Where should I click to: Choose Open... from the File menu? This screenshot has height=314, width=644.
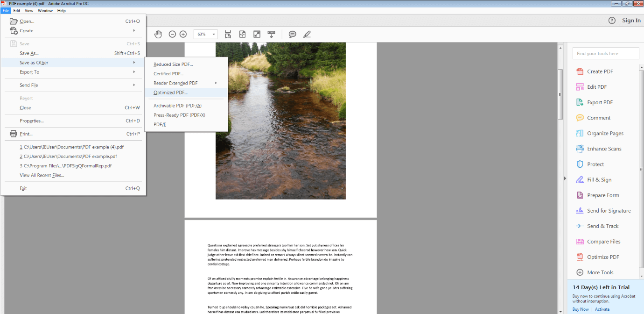pos(73,21)
